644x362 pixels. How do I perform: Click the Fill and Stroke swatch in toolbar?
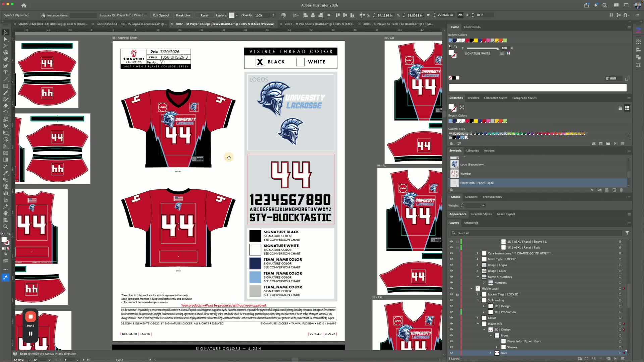pos(5,241)
